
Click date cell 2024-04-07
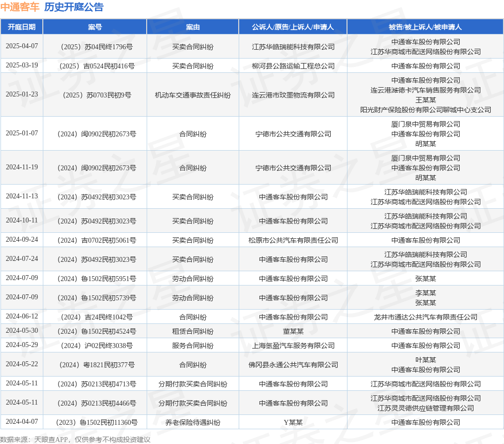pyautogui.click(x=22, y=421)
